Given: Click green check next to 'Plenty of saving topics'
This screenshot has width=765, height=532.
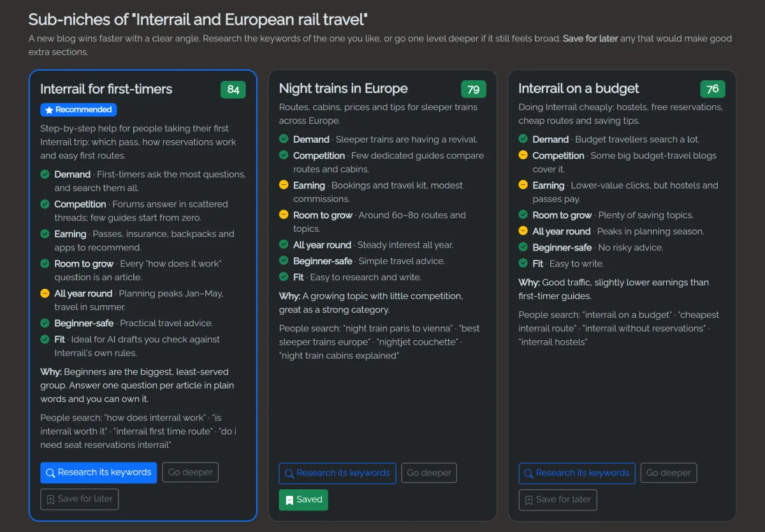Looking at the screenshot, I should (523, 215).
